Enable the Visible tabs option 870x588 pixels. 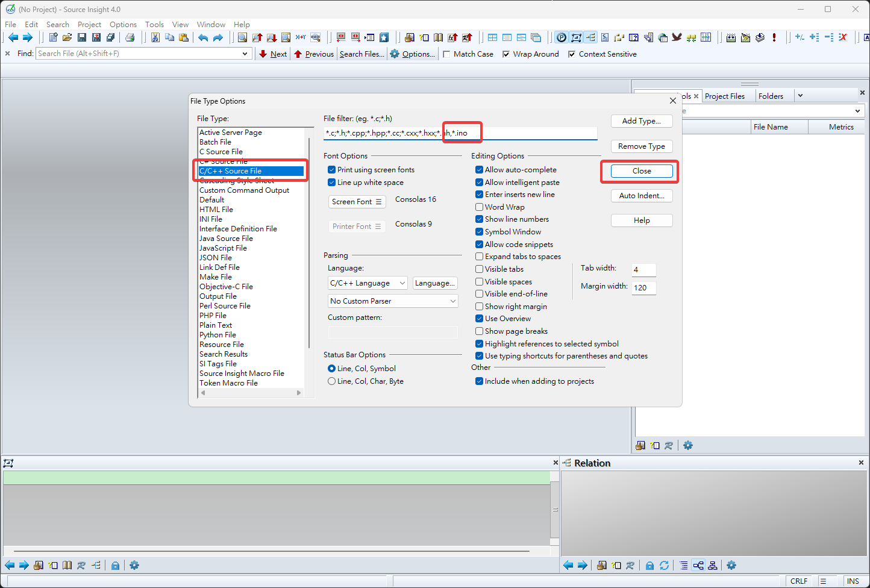point(479,269)
